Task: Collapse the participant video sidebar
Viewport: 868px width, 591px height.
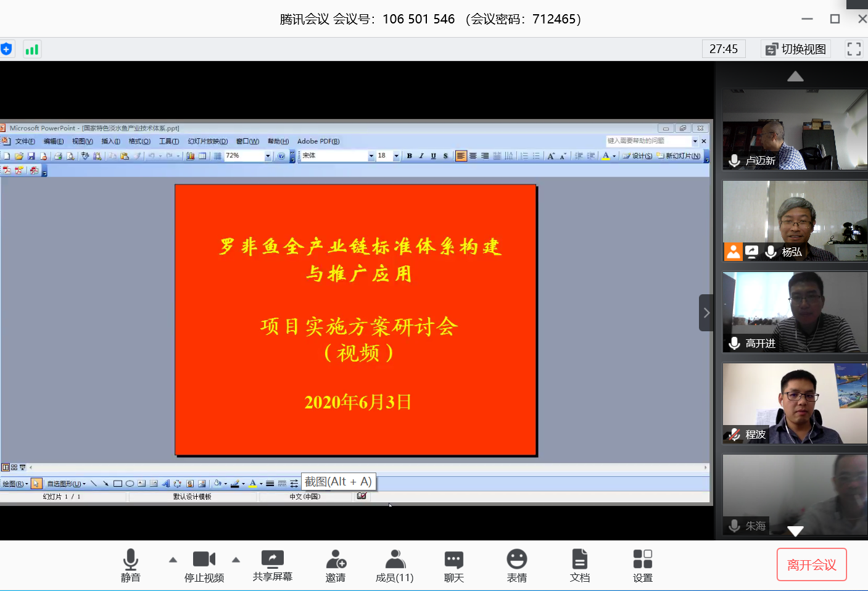Action: point(706,313)
